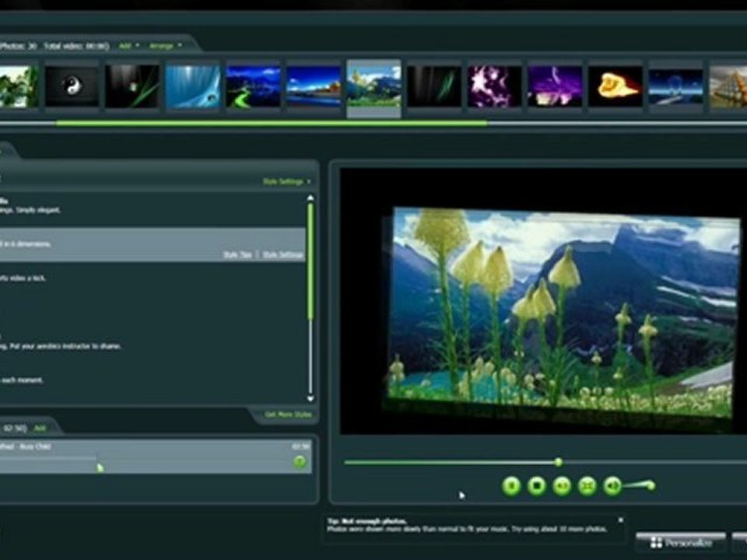Select the music track row in the list
The image size is (747, 560).
[x=156, y=457]
